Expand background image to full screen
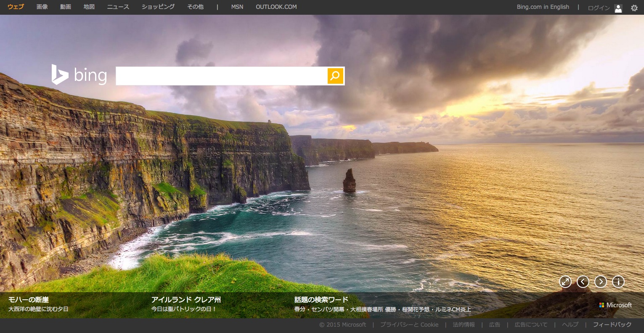This screenshot has width=644, height=333. (565, 282)
